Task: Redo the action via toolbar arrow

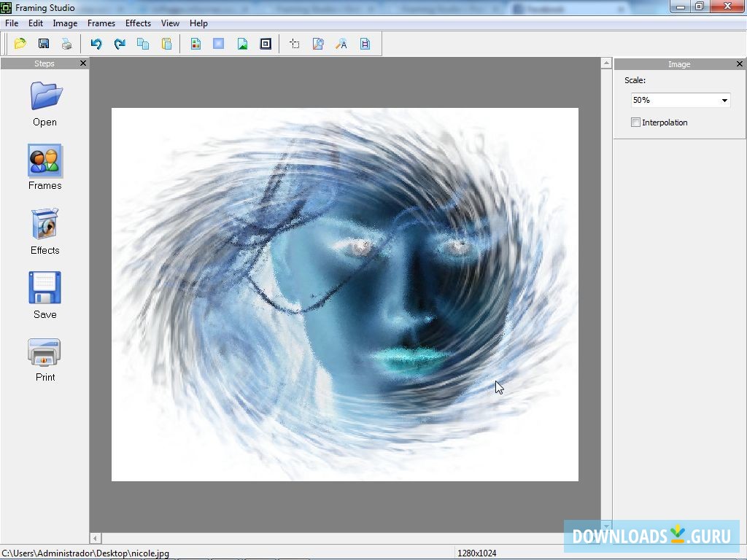Action: (x=120, y=44)
